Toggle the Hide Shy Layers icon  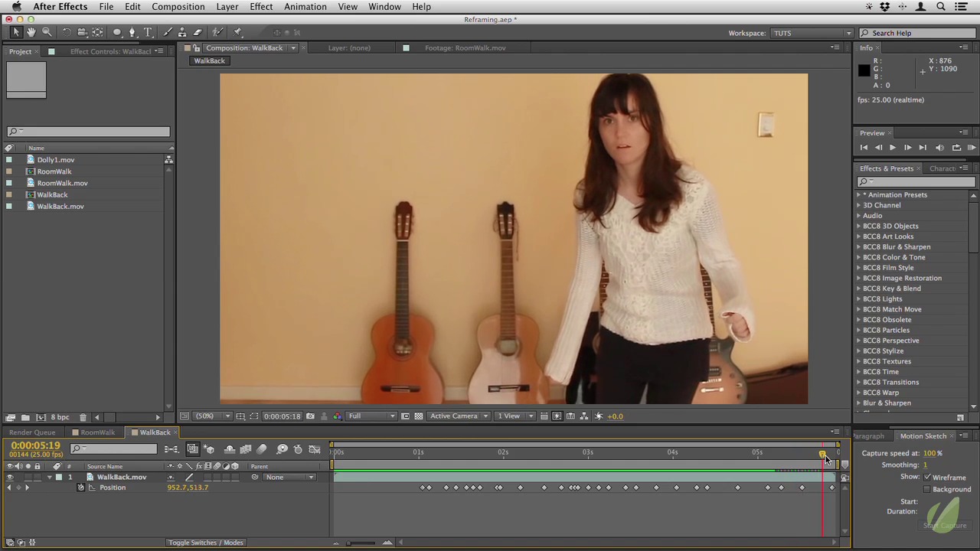tap(229, 449)
